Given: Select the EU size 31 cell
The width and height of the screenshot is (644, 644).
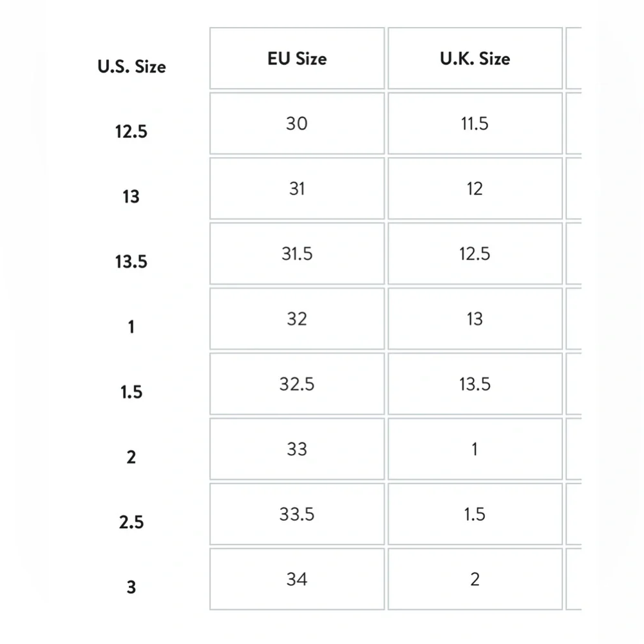Looking at the screenshot, I should pyautogui.click(x=297, y=189).
